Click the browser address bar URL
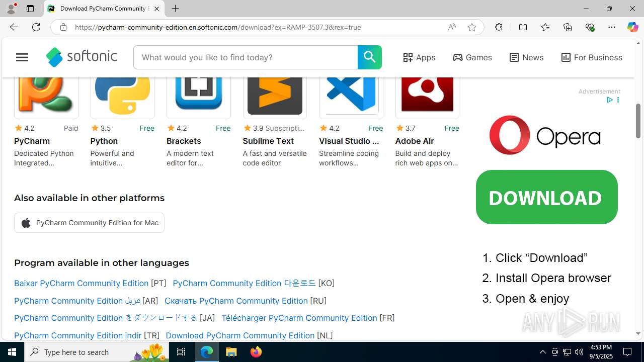This screenshot has width=644, height=362. pos(218,27)
